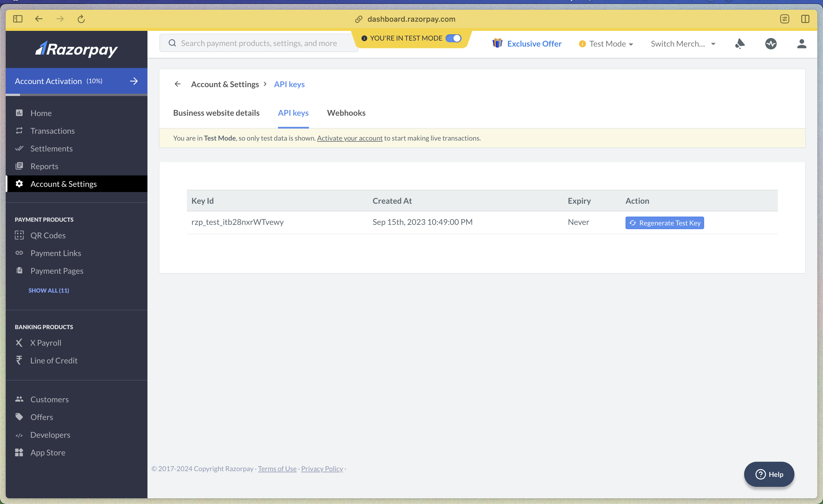Open the announcements megaphone icon

740,43
